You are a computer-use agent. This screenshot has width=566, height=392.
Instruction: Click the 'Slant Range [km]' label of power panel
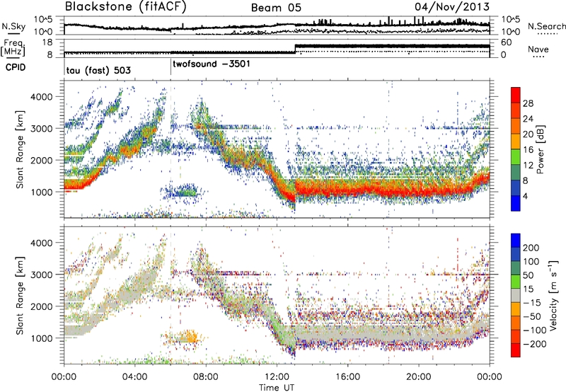click(x=20, y=149)
